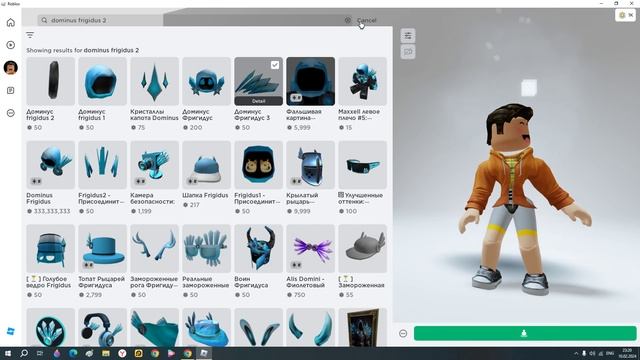Open avatar customize sliders icon

tap(408, 36)
